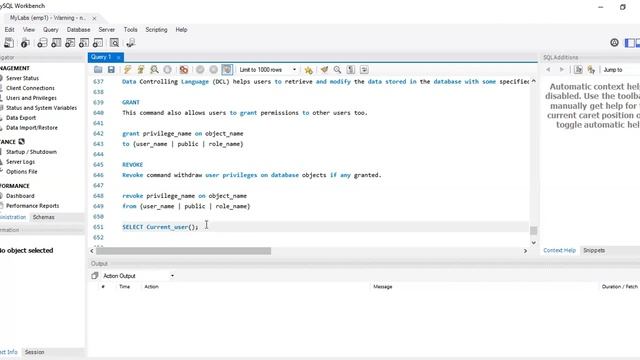Open the Jump to topic dropdown
The image size is (640, 360).
[x=621, y=70]
